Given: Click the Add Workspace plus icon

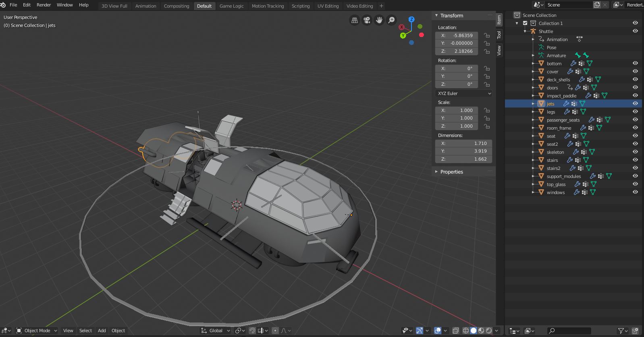Looking at the screenshot, I should 381,6.
